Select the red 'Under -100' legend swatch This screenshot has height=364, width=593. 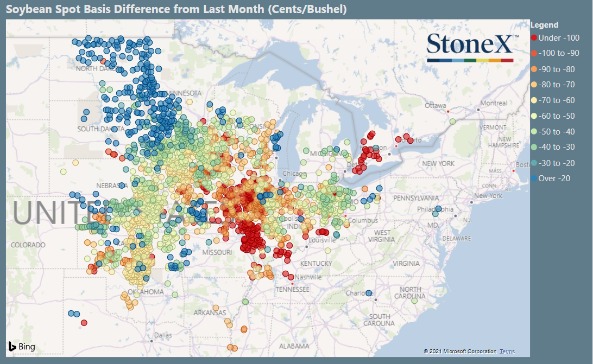pos(534,38)
